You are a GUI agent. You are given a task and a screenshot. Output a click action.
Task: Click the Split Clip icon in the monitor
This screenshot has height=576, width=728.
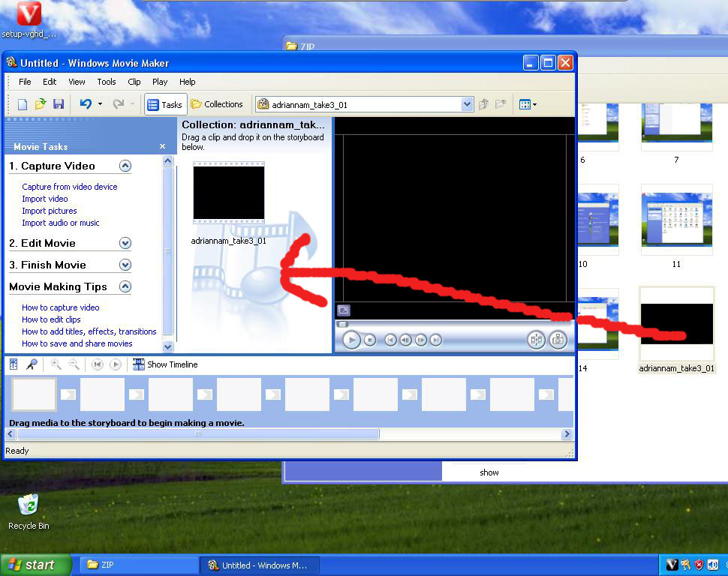[536, 340]
